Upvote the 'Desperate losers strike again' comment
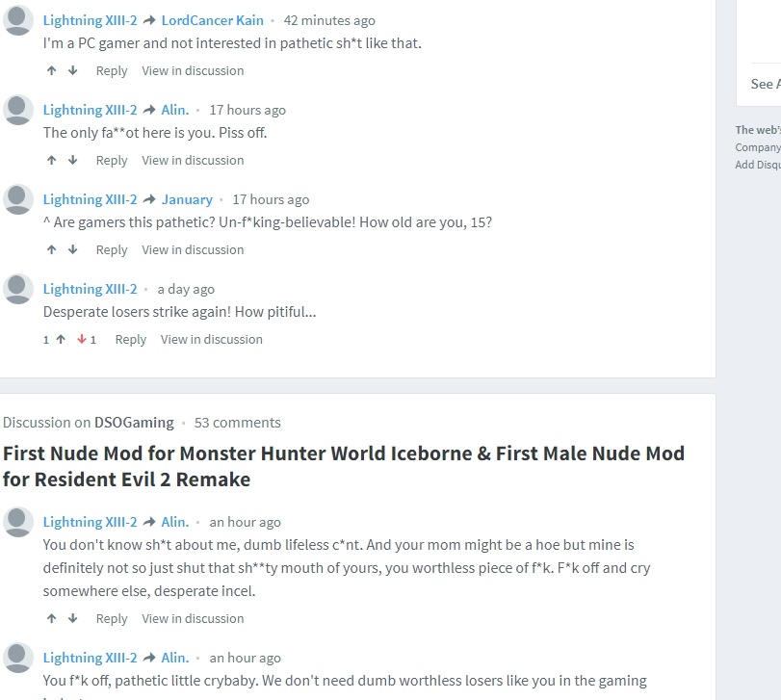Screen dimensions: 781x700 click(x=61, y=340)
